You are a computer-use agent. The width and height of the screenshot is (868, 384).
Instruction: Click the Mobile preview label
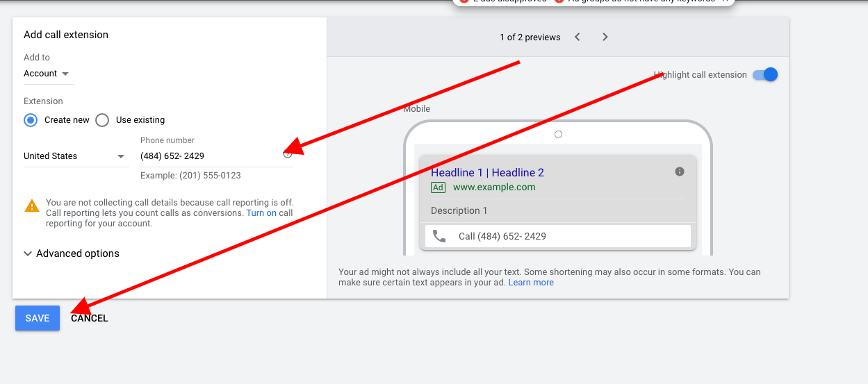[417, 109]
